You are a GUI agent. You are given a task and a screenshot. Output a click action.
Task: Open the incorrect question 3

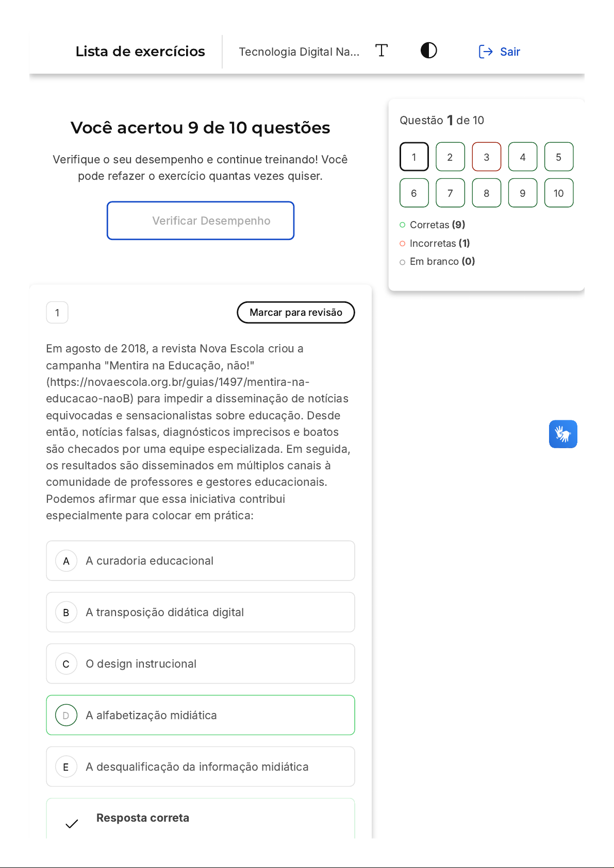(x=486, y=157)
